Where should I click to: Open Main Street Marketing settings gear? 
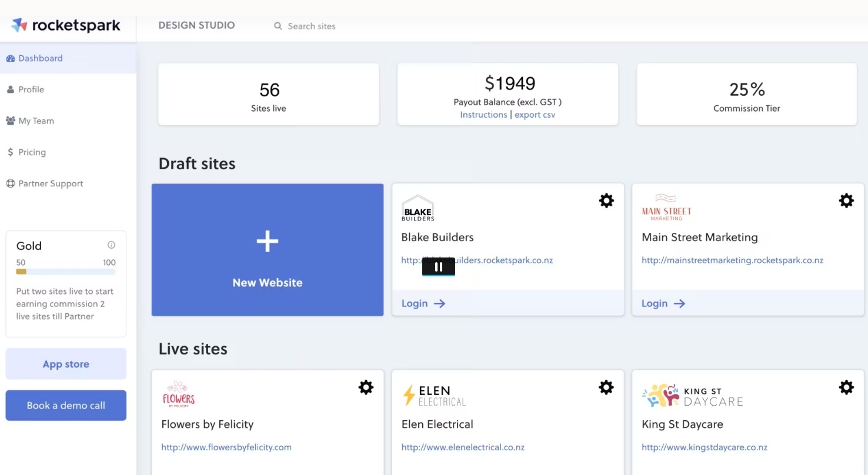846,200
